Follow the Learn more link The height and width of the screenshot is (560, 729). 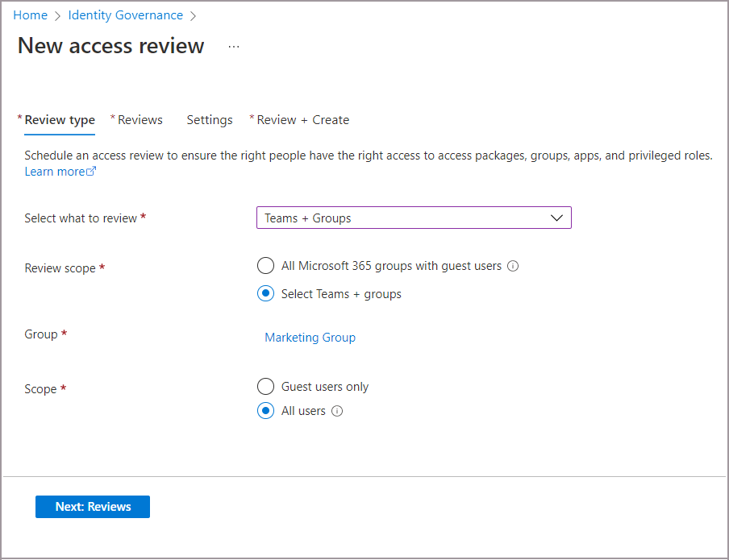coord(54,172)
